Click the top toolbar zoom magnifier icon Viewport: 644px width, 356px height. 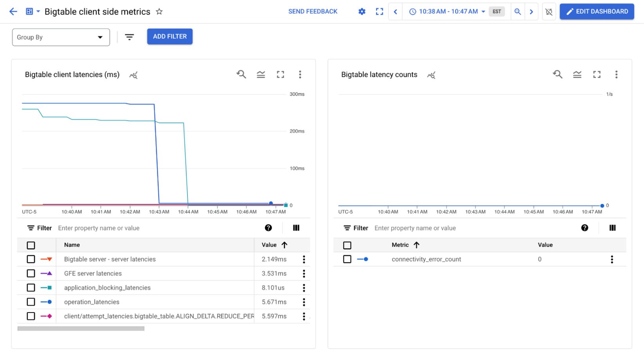click(518, 12)
